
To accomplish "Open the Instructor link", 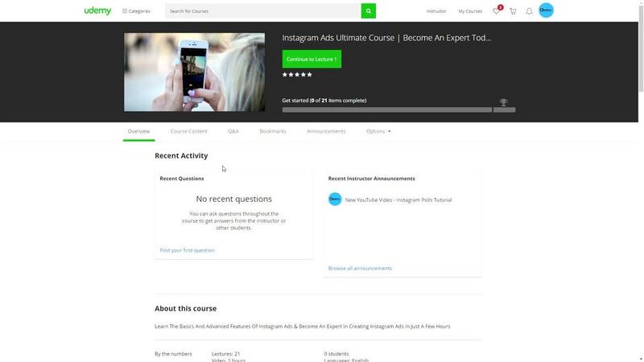I will (x=436, y=11).
